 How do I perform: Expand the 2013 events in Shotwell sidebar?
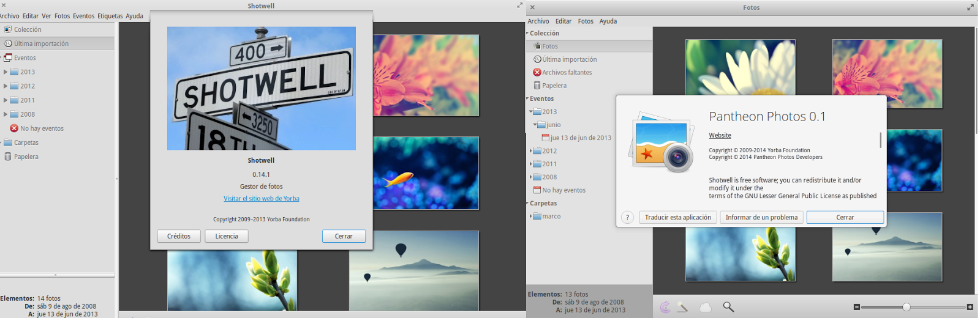[x=6, y=72]
